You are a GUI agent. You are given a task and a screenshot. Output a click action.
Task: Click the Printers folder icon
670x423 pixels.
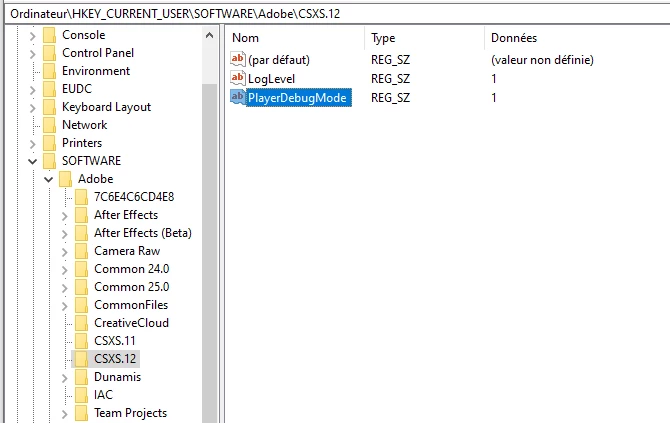coord(50,143)
